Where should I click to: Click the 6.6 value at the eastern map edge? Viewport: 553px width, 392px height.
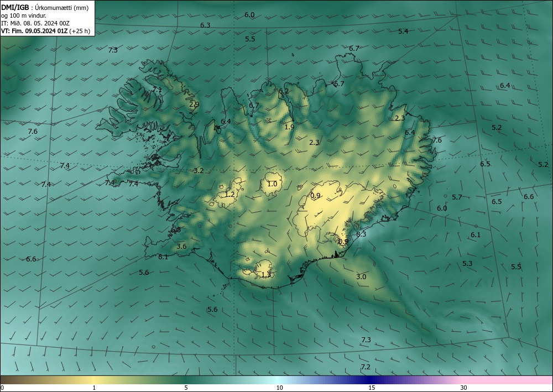528,197
